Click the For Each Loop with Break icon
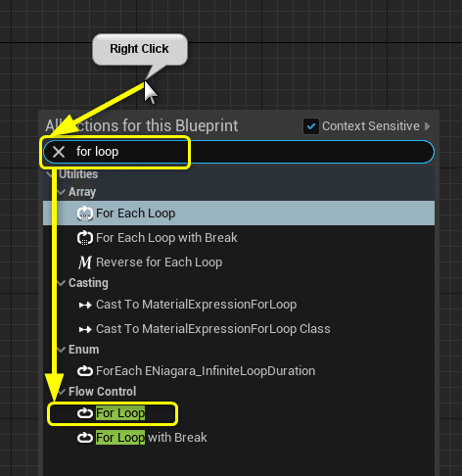Screen dimensions: 462x476 pyautogui.click(x=85, y=238)
